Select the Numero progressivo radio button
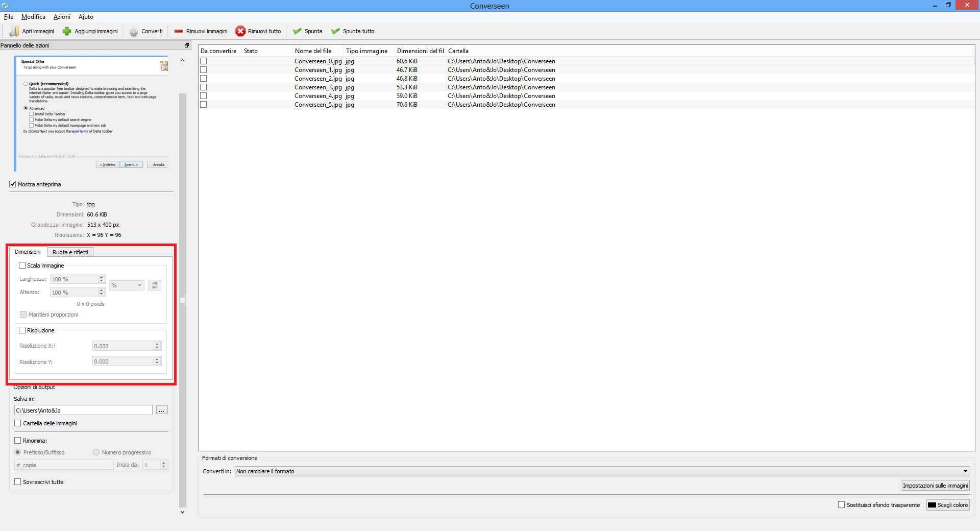The image size is (980, 531). tap(96, 452)
